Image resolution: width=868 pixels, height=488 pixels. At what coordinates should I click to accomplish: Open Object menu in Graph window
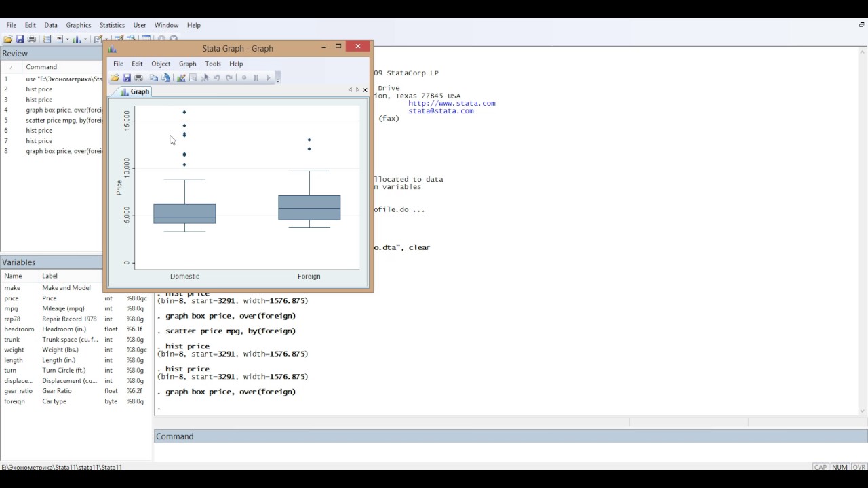[x=161, y=64]
